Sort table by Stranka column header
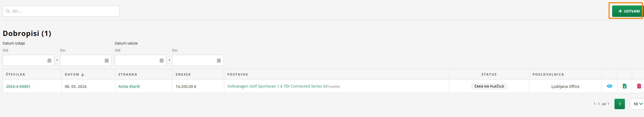This screenshot has height=117, width=644. (128, 75)
